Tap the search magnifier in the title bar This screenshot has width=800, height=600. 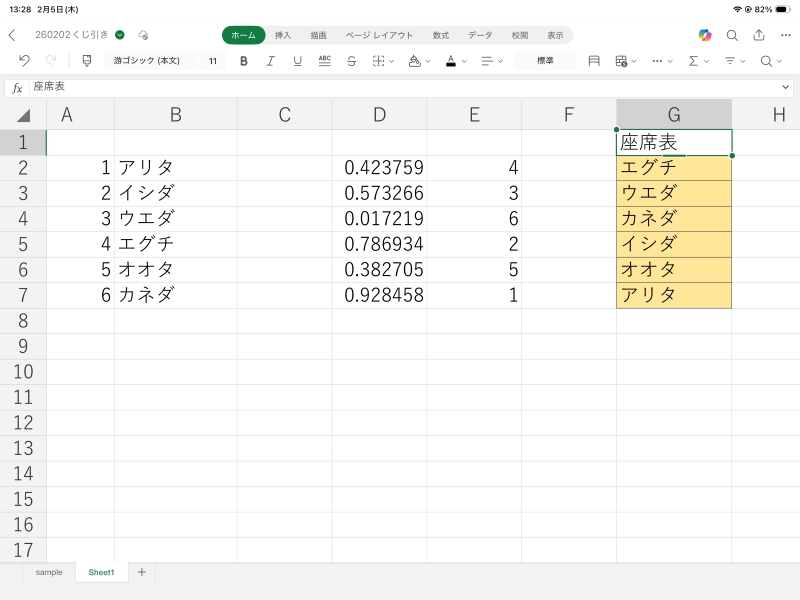[732, 35]
